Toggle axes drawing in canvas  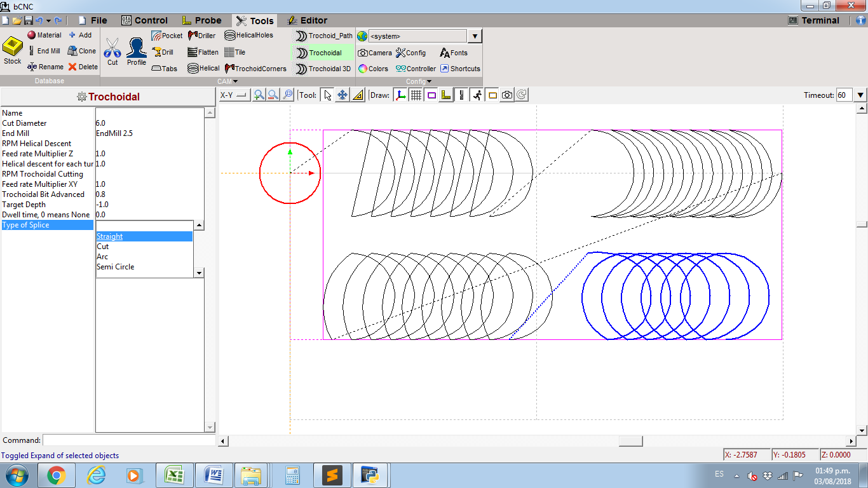tap(400, 95)
